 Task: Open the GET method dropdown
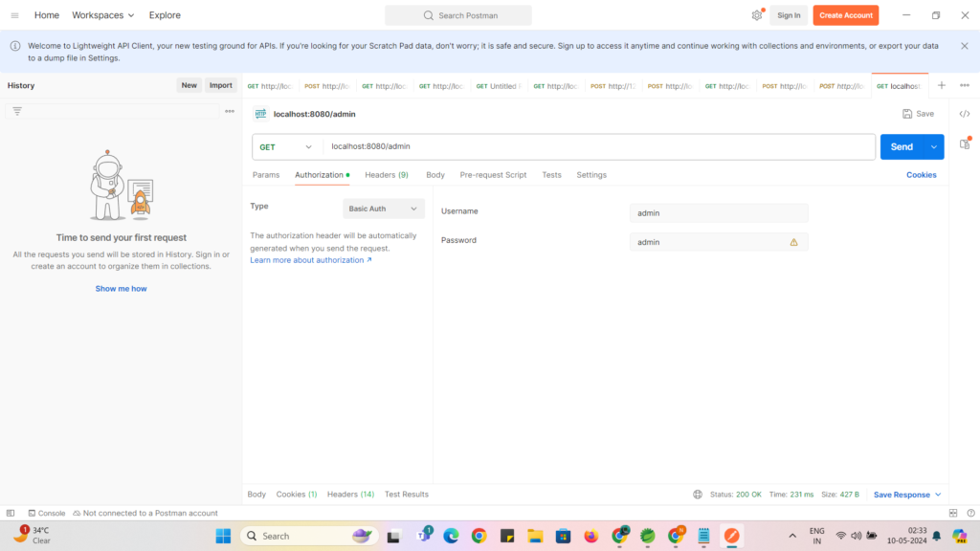pos(285,146)
